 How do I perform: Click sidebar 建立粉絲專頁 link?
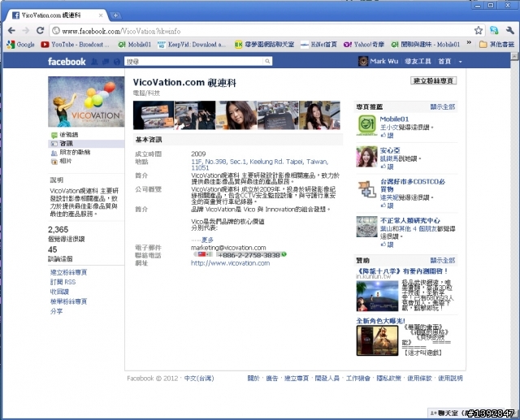pos(68,272)
